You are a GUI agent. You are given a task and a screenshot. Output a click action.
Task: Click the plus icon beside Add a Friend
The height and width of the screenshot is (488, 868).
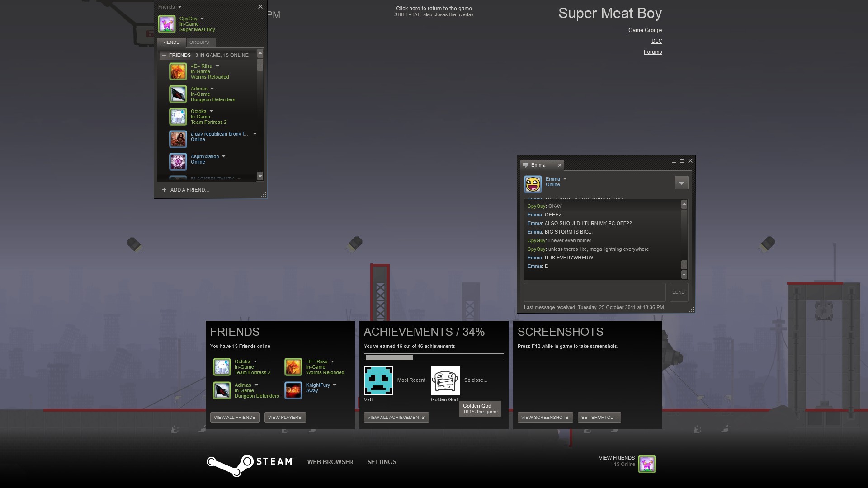coord(164,190)
